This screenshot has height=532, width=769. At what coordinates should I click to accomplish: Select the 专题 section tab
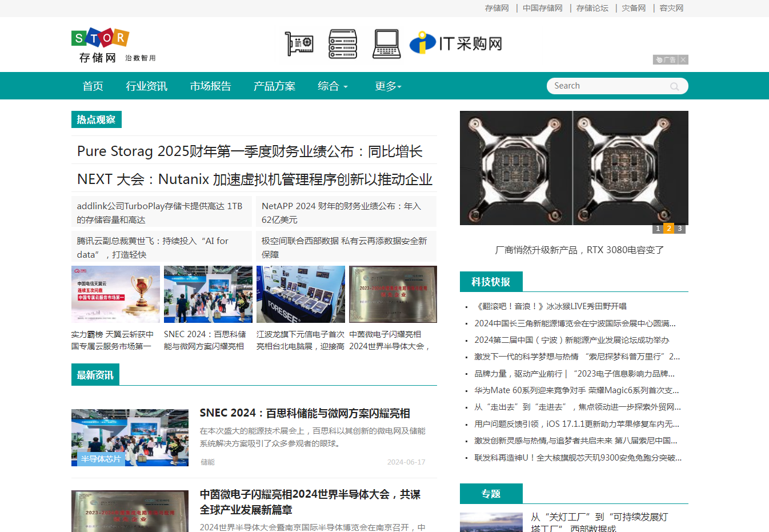point(491,494)
